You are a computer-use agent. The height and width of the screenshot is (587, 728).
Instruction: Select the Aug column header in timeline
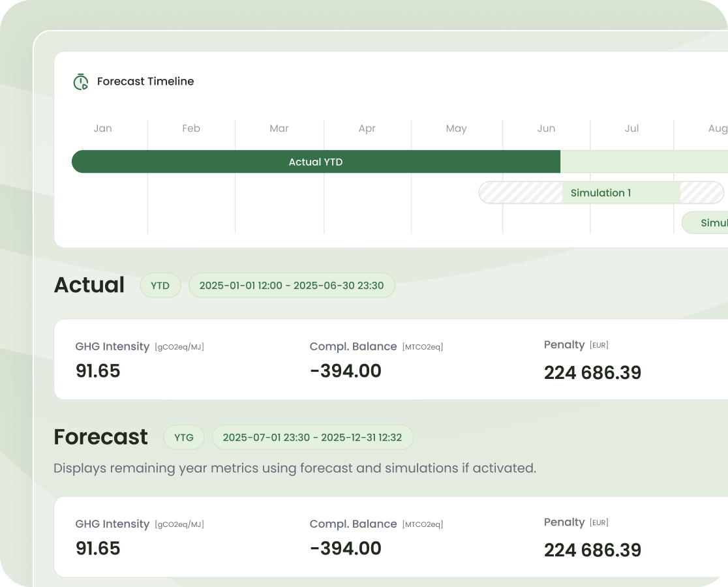coord(717,128)
